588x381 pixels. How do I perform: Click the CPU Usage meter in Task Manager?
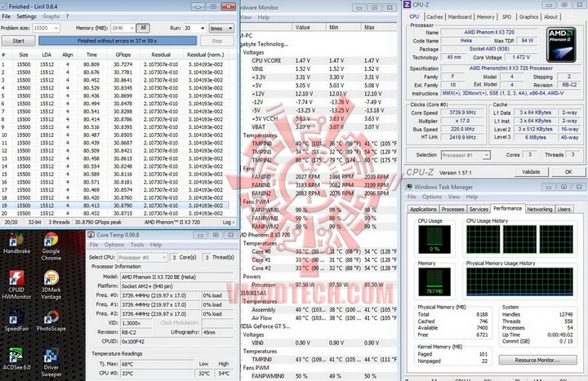[x=434, y=240]
